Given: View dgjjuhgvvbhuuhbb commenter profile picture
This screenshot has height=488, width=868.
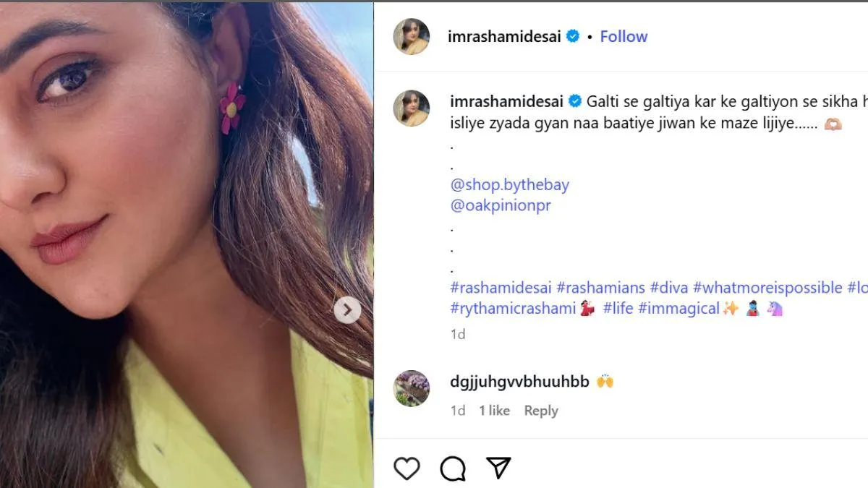Looking at the screenshot, I should tap(411, 388).
